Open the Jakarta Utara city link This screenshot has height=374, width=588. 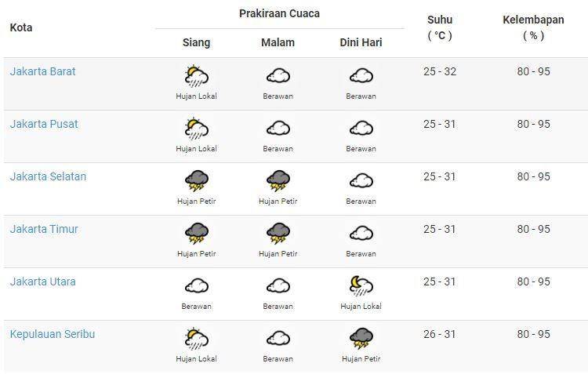(x=43, y=281)
